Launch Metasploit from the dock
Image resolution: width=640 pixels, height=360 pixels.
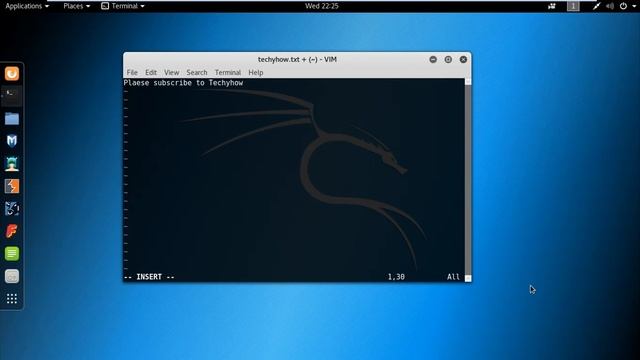coord(12,141)
